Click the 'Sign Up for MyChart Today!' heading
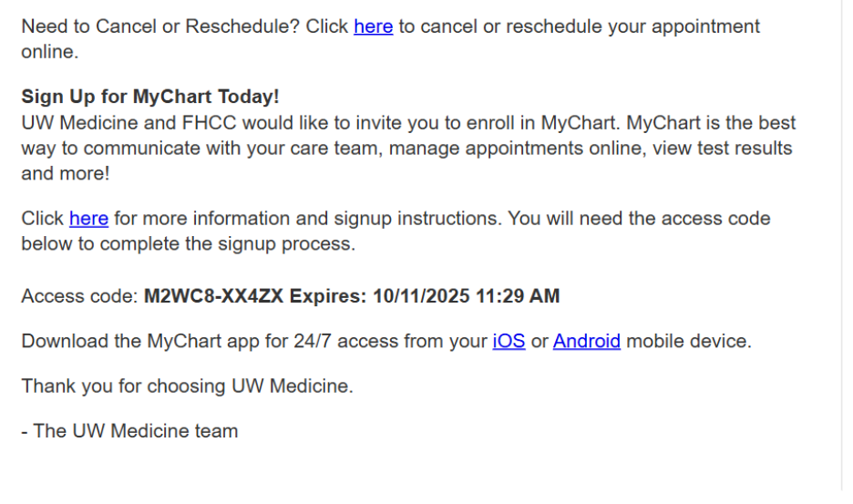The image size is (853, 504). click(150, 97)
